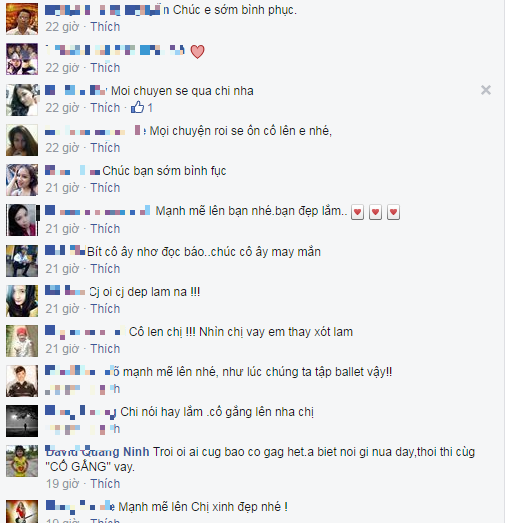Click the "21 giờ" timestamp under "Cô len chị" comment
505x523 pixels.
tap(62, 349)
